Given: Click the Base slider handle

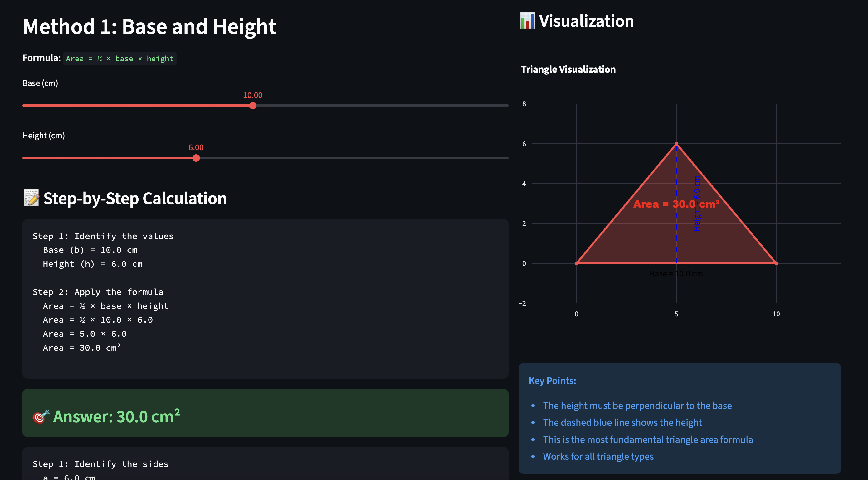Looking at the screenshot, I should (x=253, y=106).
